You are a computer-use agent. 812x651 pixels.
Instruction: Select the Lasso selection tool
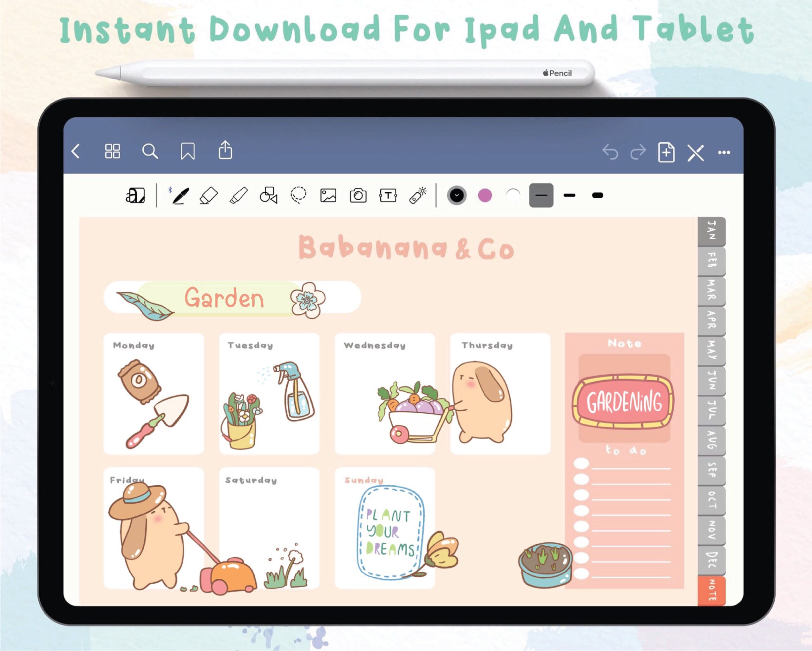tap(298, 195)
